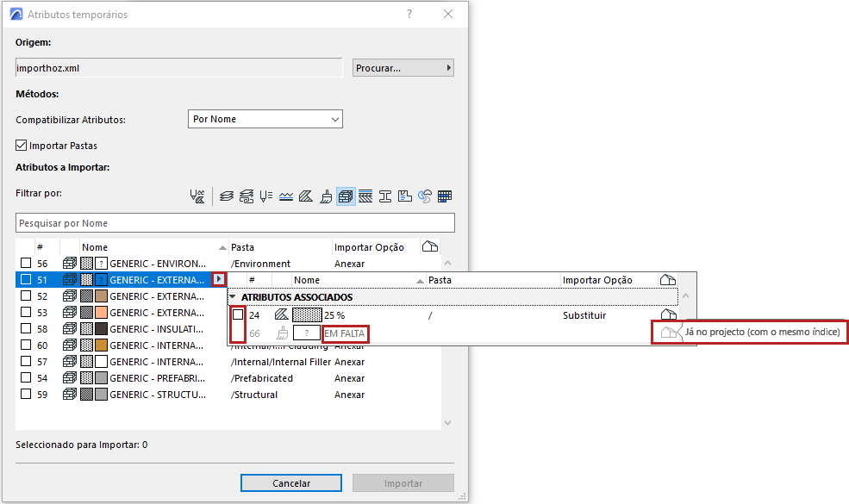This screenshot has width=849, height=504.
Task: Select the GENERIC - STRUCTU... row 59
Action: click(x=228, y=394)
